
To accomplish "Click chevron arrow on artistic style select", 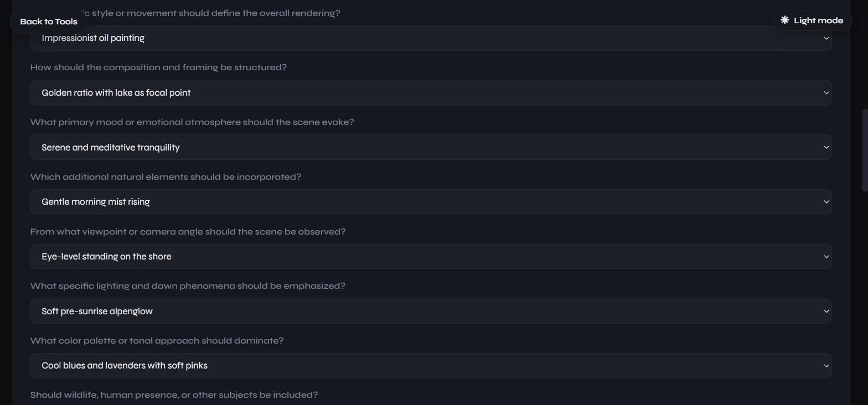I will (826, 38).
